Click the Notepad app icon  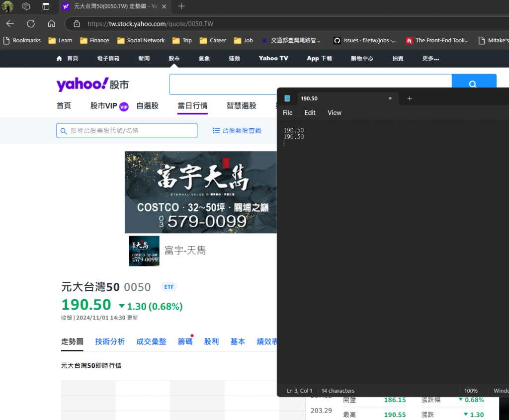(287, 98)
